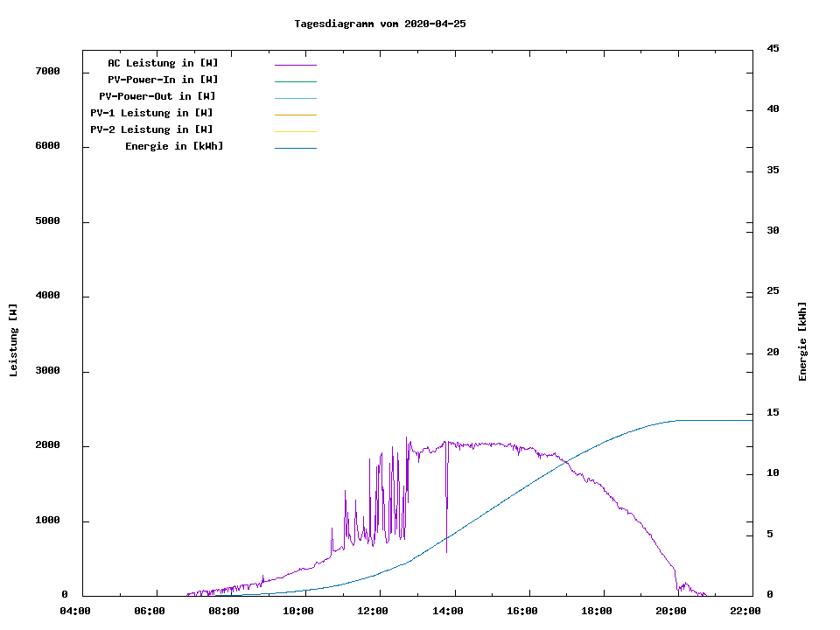
Task: Click the right axis title 'Energie [kWh]'
Action: click(803, 341)
